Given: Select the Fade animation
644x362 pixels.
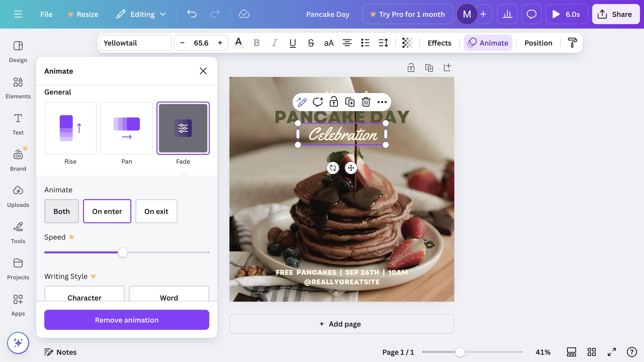Looking at the screenshot, I should click(183, 128).
